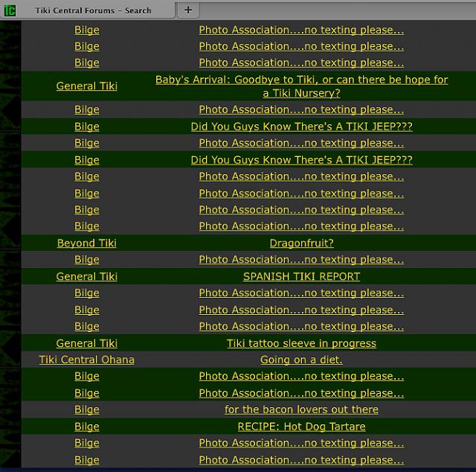Open the first TIKI JEEP thread link
Image resolution: width=476 pixels, height=472 pixels.
pos(301,127)
